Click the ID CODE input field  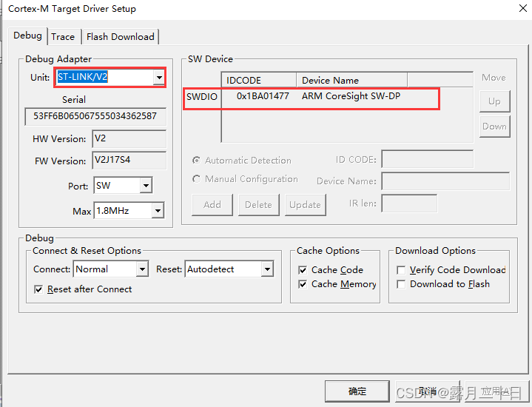pyautogui.click(x=428, y=159)
